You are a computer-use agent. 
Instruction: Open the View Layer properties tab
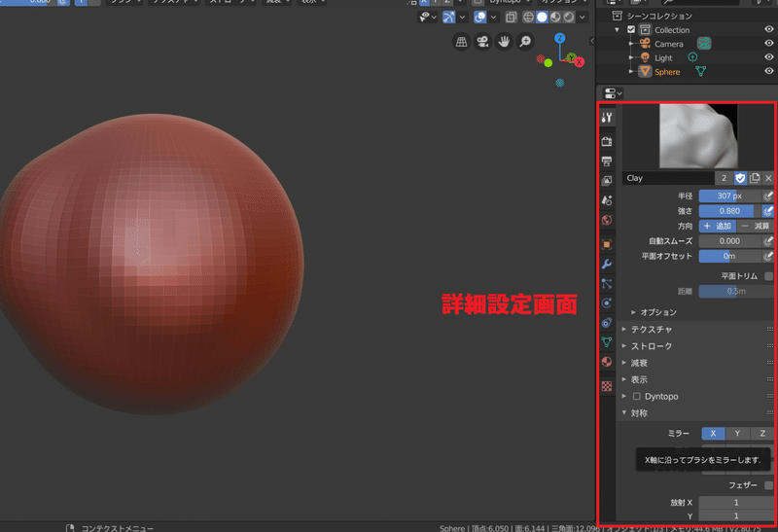(607, 181)
